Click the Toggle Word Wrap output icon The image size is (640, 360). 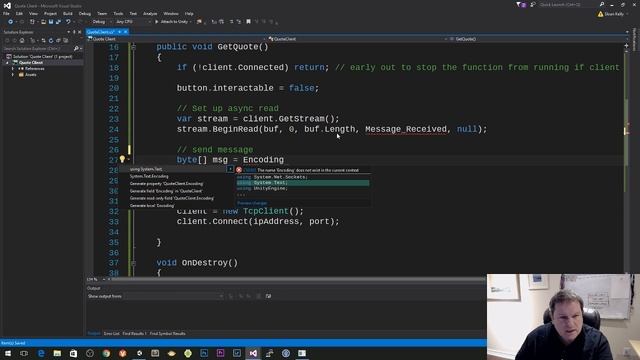point(268,296)
